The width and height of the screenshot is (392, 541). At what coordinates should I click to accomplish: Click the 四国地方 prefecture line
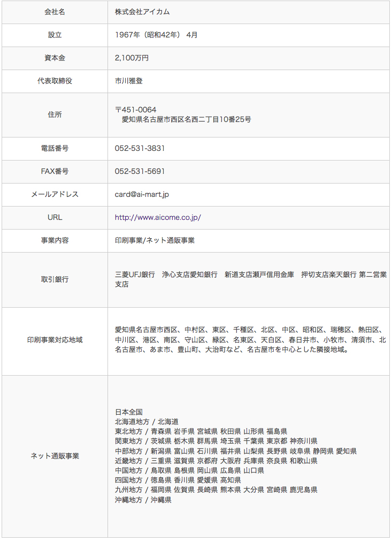click(178, 481)
